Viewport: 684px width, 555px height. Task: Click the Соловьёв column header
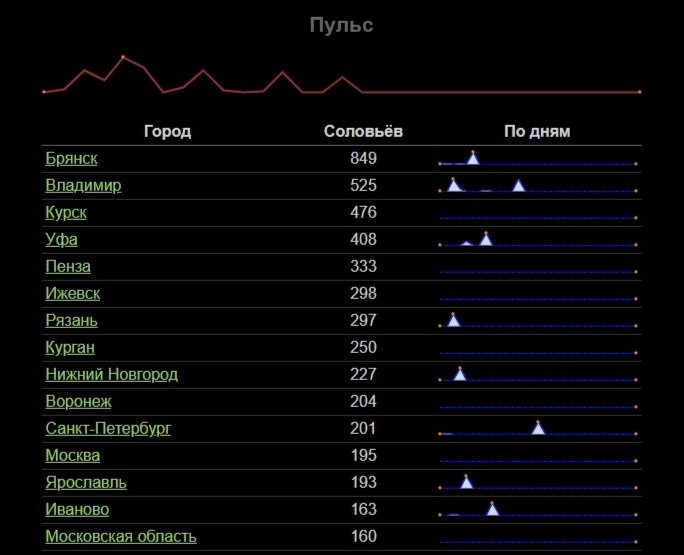click(363, 132)
